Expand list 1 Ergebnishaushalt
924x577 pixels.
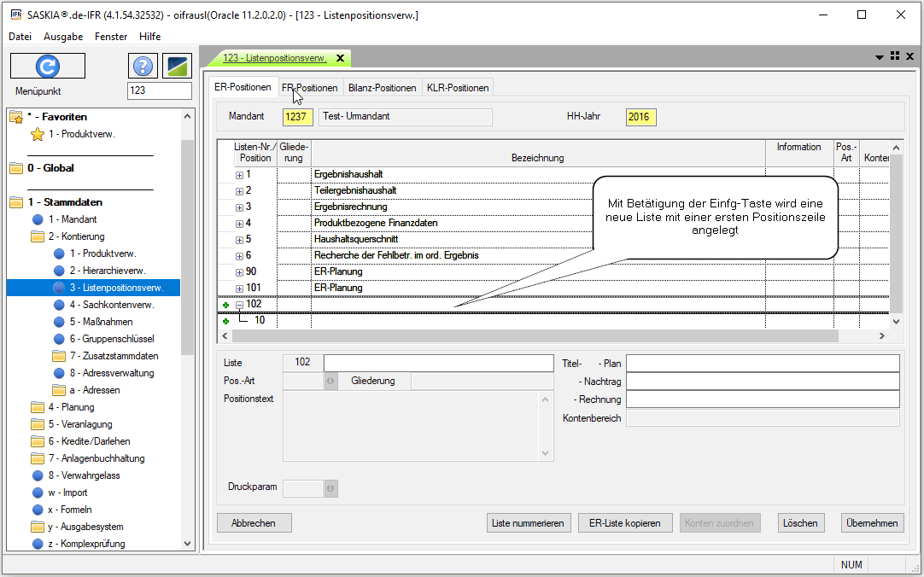tap(239, 175)
